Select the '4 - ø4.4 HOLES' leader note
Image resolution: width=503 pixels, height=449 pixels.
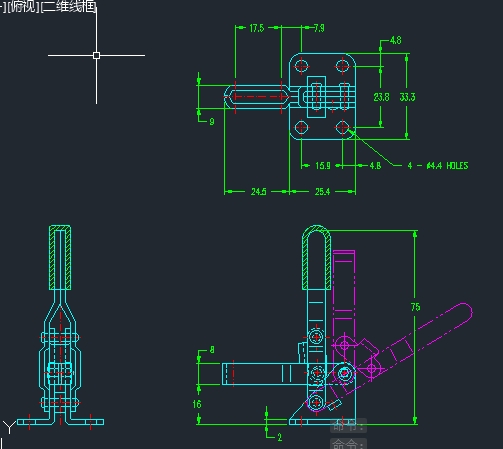coord(438,166)
